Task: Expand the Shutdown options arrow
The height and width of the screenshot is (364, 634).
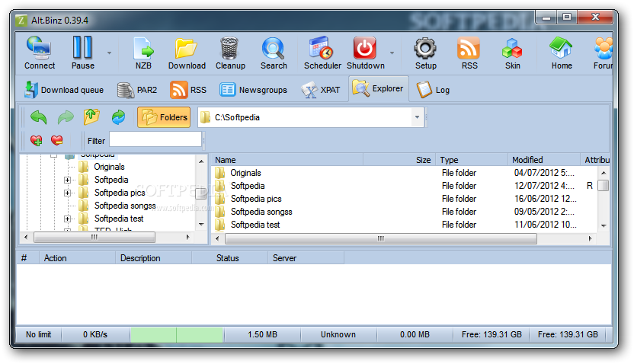Action: click(392, 53)
